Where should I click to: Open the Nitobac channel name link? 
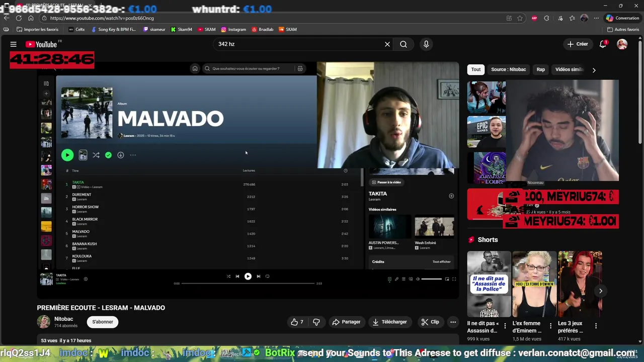(63, 319)
